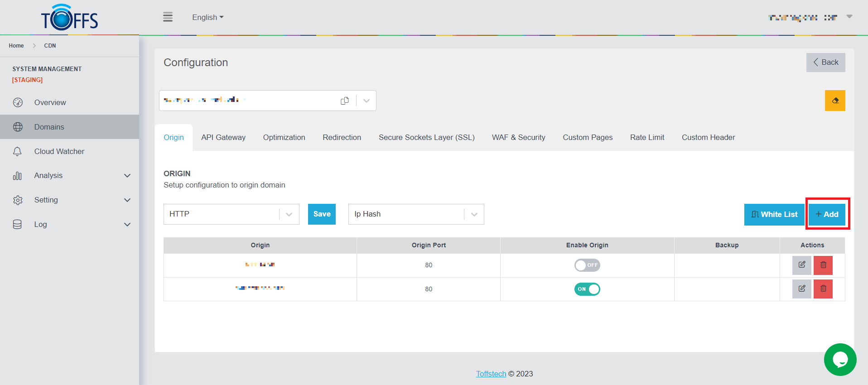The width and height of the screenshot is (868, 385).
Task: Switch to the Optimization tab
Action: coord(284,137)
